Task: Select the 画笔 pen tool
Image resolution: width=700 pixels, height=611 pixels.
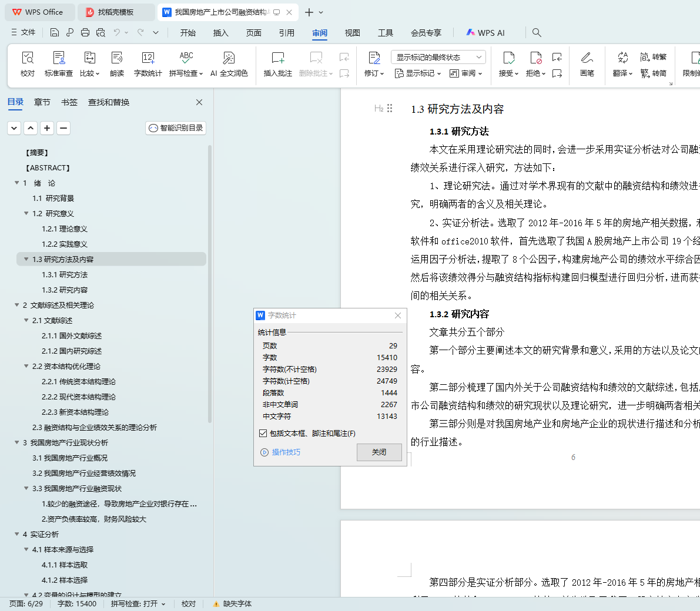Action: pos(587,64)
